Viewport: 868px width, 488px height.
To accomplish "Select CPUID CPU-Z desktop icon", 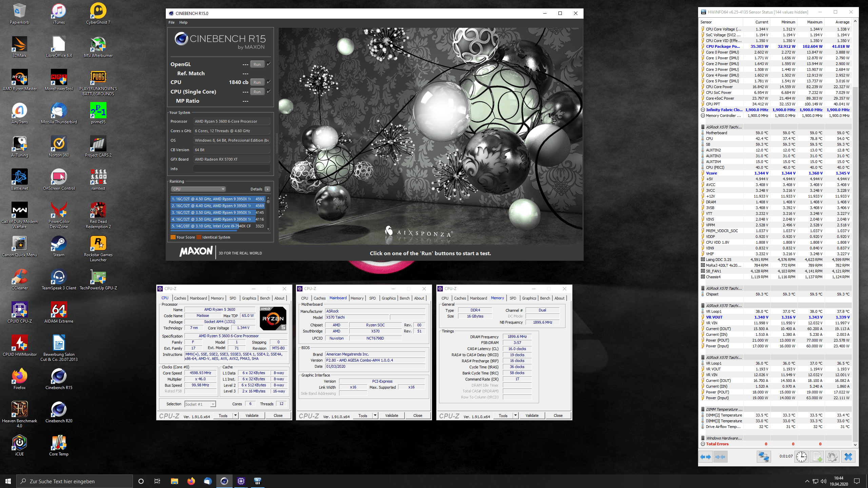I will 20,312.
